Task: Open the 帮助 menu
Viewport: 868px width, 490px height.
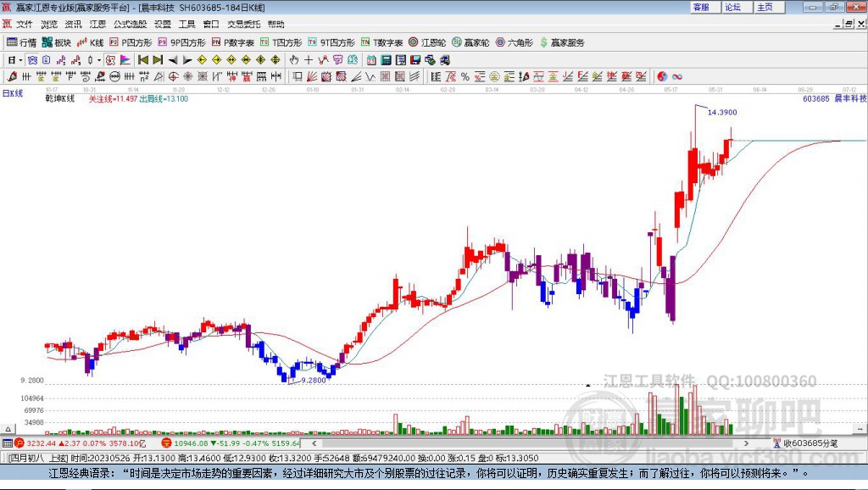Action: 275,25
